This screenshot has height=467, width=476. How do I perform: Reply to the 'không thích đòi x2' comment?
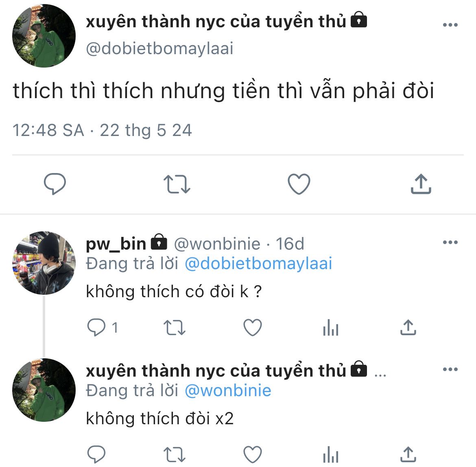(96, 454)
